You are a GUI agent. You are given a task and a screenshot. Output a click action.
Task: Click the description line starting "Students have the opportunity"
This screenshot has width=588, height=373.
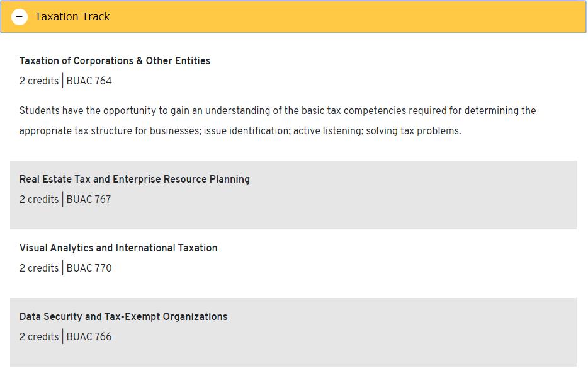coord(277,111)
